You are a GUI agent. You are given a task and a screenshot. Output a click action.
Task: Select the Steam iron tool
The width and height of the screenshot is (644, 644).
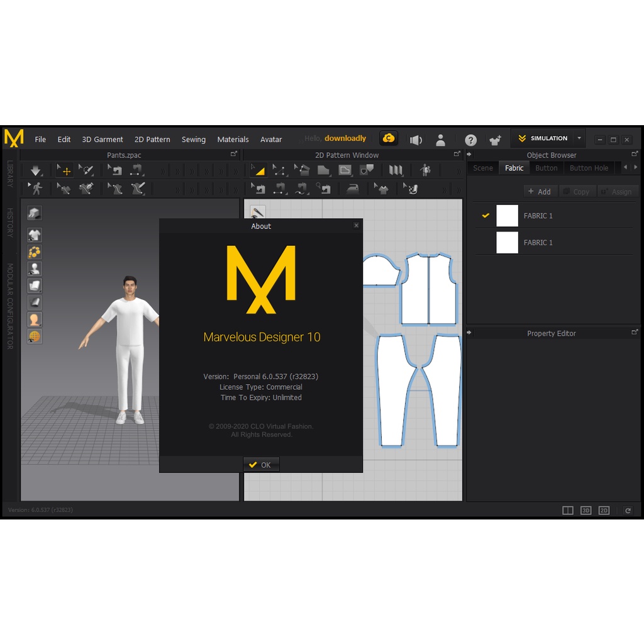click(x=353, y=189)
